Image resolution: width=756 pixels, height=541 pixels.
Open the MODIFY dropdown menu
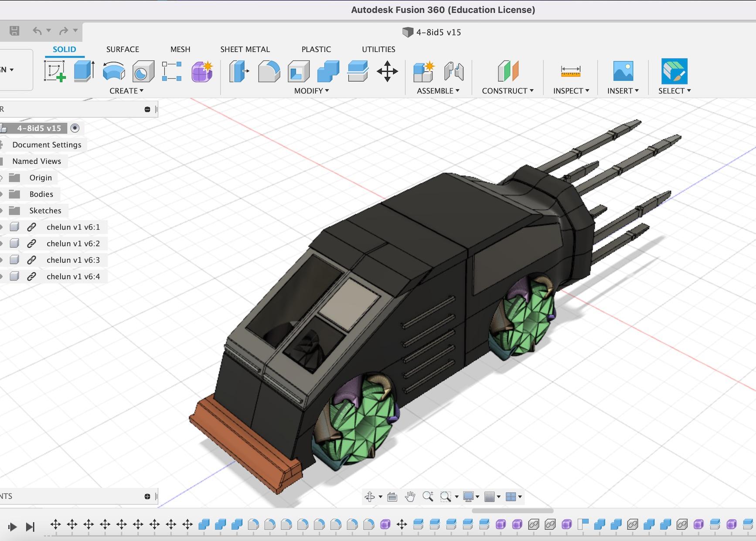click(x=311, y=91)
